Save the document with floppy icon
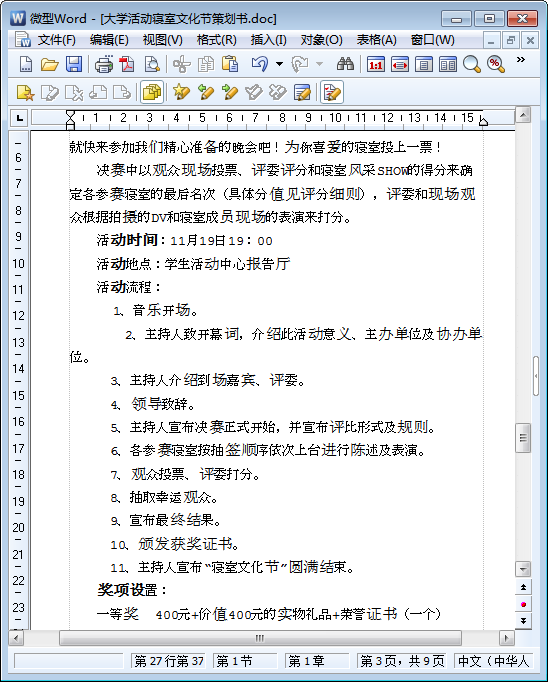The width and height of the screenshot is (548, 682). (74, 65)
